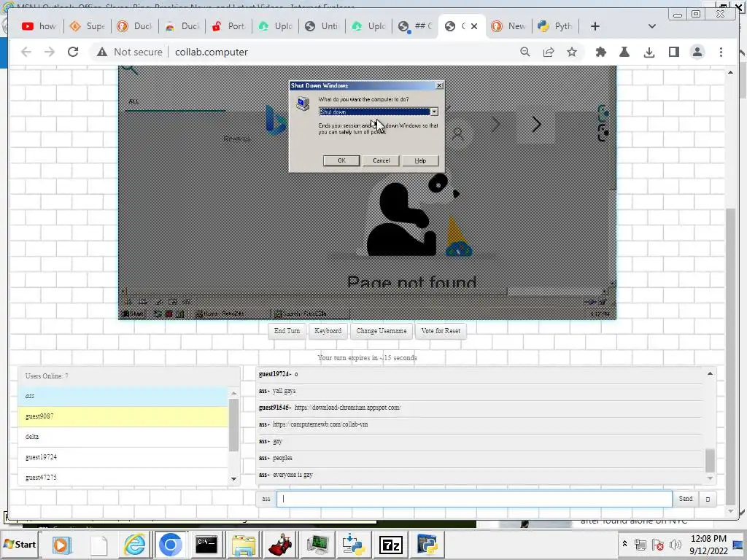Open the zoom magnifier in address bar
The image size is (747, 560).
(525, 52)
